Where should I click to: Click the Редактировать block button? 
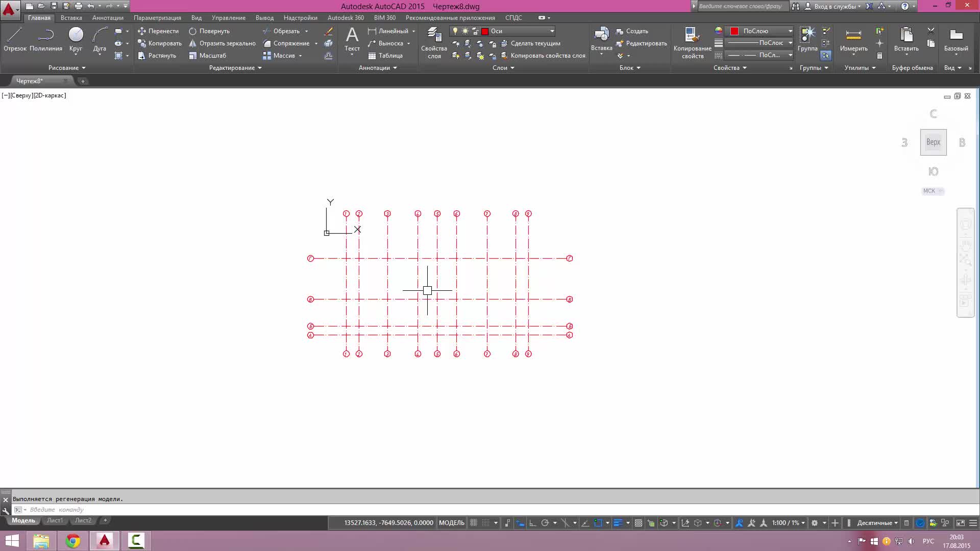[642, 43]
